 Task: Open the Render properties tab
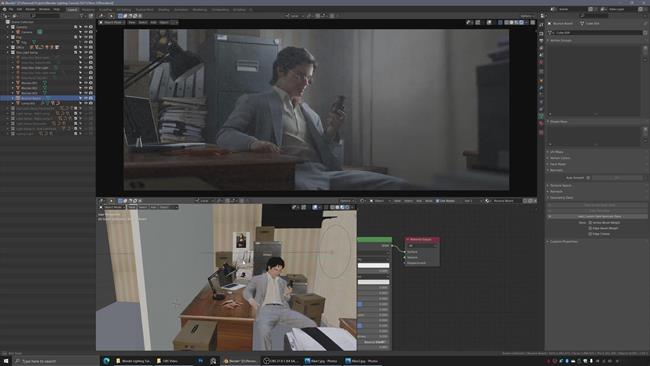point(541,34)
